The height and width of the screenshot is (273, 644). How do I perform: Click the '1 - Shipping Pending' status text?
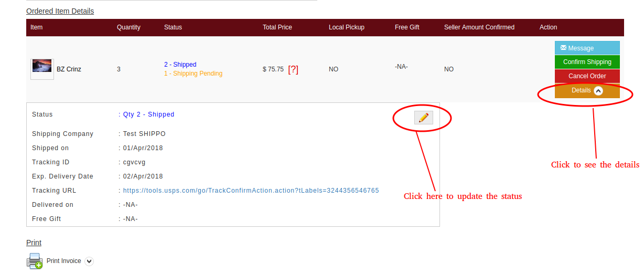(x=193, y=73)
